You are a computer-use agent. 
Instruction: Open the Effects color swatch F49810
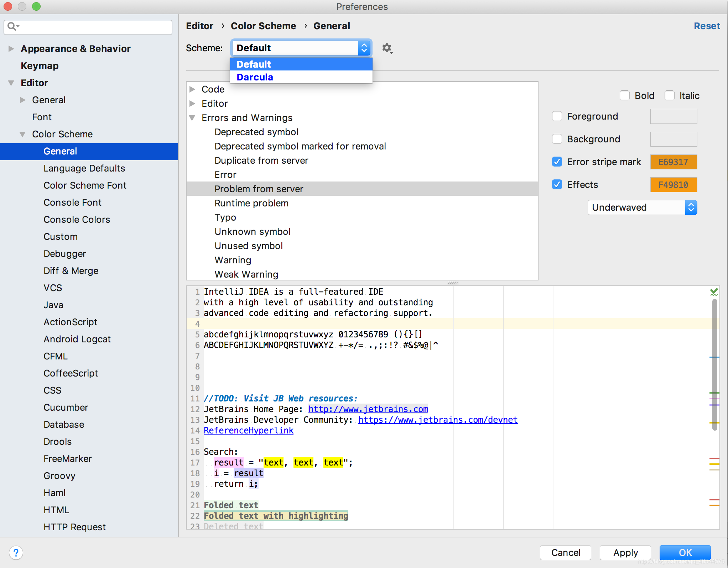(x=673, y=185)
